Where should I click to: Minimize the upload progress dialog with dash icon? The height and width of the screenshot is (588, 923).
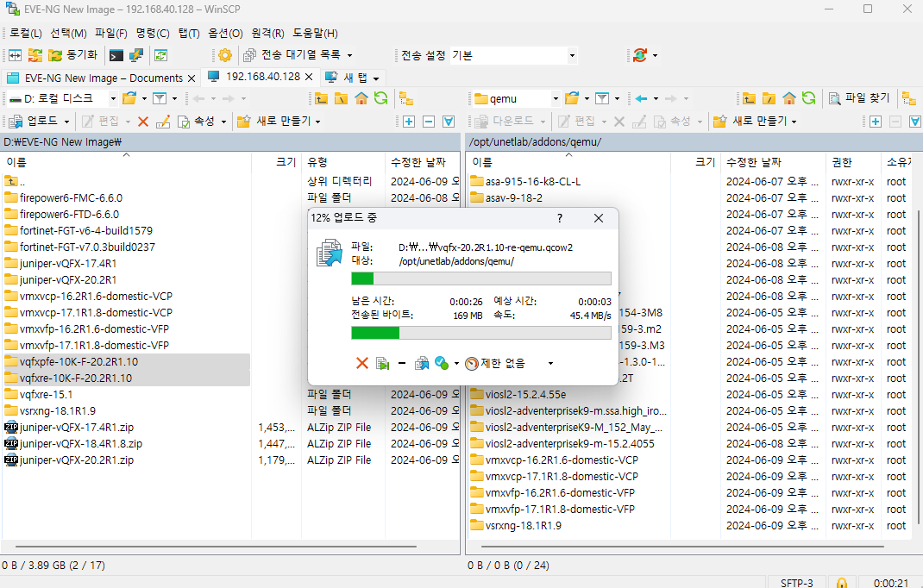click(401, 363)
